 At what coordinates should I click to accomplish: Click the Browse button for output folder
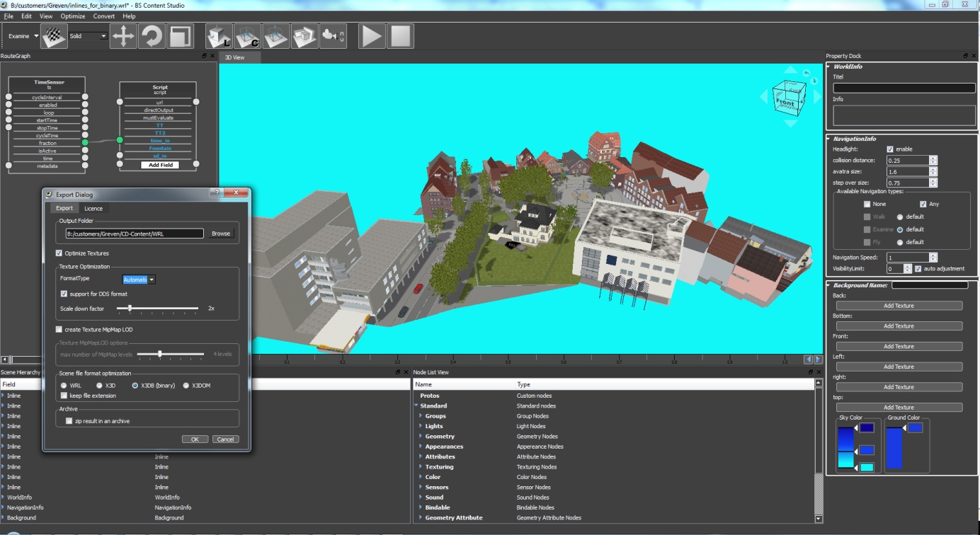(221, 234)
